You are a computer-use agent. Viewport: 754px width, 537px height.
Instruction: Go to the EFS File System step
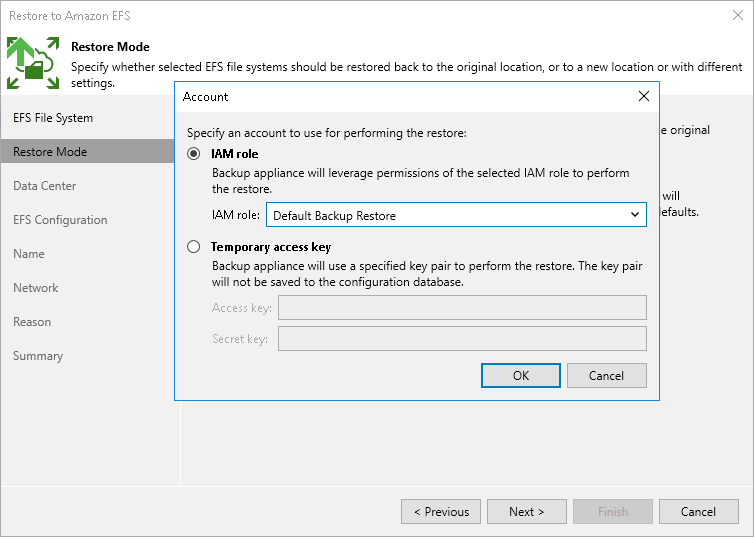[x=53, y=118]
